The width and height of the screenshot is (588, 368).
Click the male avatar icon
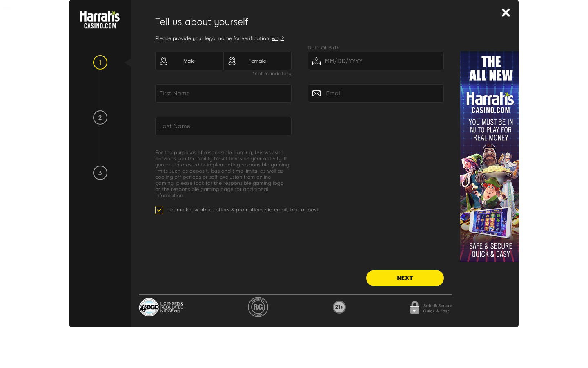point(164,61)
